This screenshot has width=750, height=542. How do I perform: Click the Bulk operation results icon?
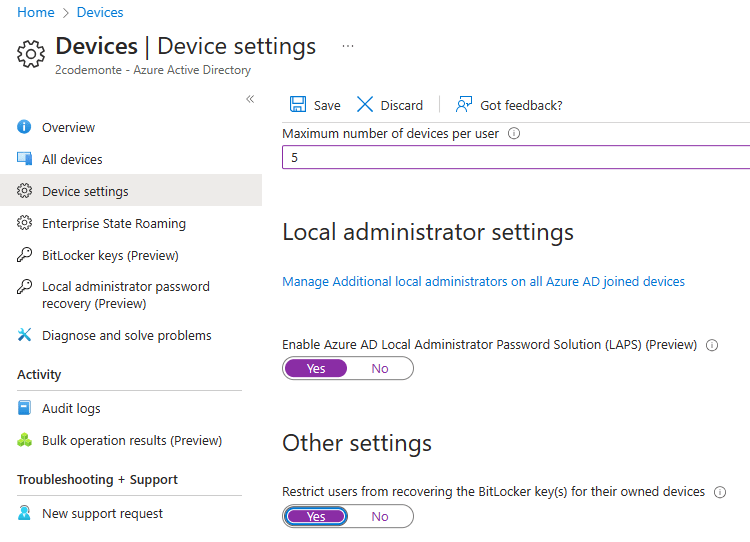coord(25,440)
